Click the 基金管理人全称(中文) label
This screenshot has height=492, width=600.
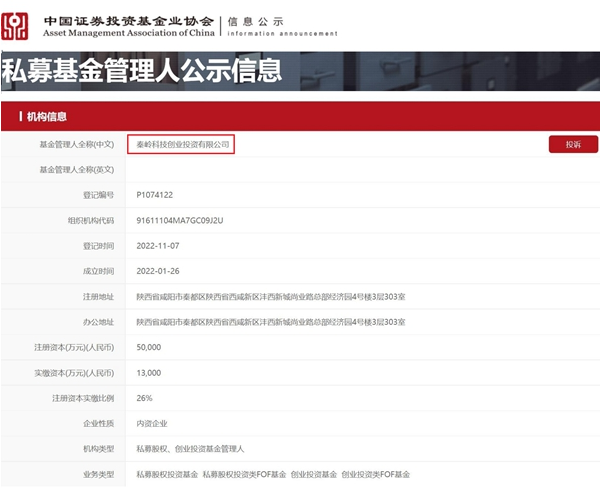tap(77, 144)
